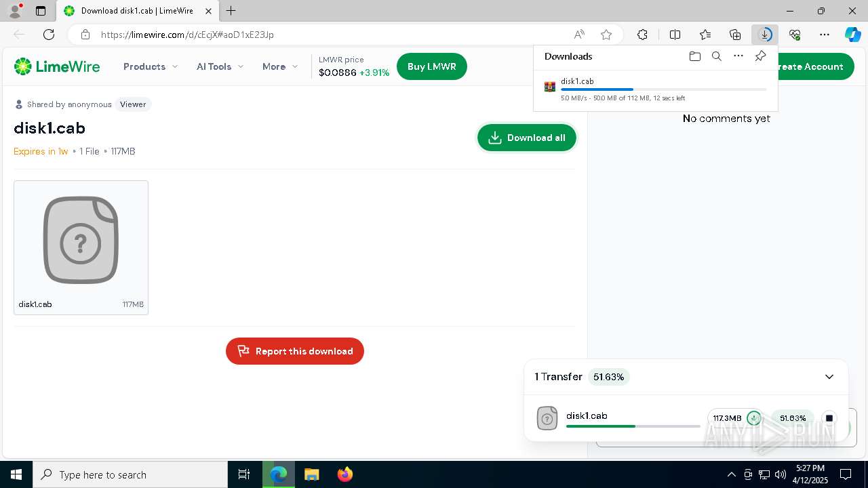Click the 117.3MB download badge
868x488 pixels.
(735, 418)
